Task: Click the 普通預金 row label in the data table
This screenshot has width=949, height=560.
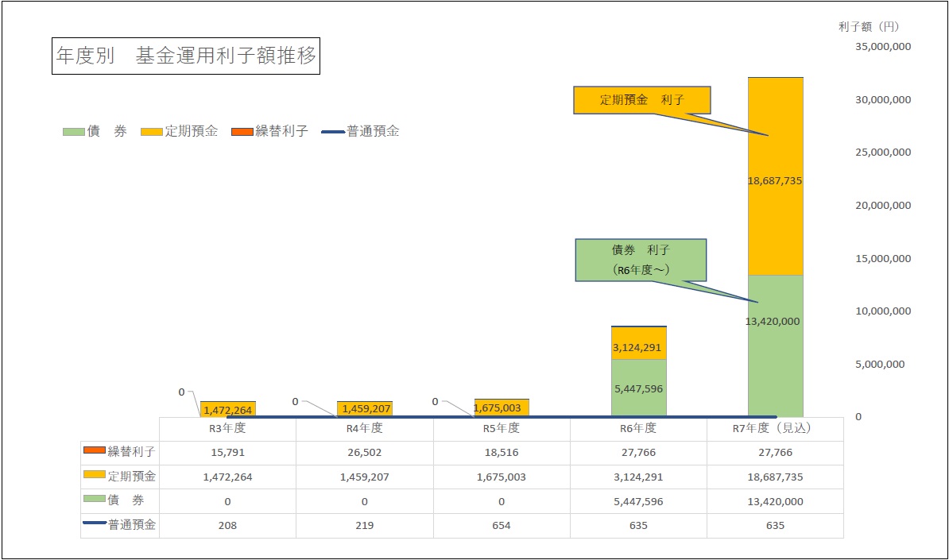Action: pyautogui.click(x=131, y=524)
